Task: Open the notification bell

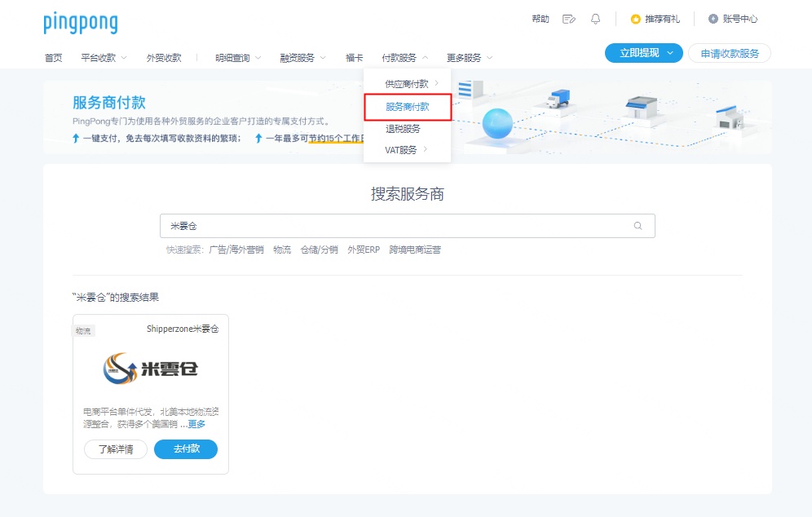Action: 595,20
